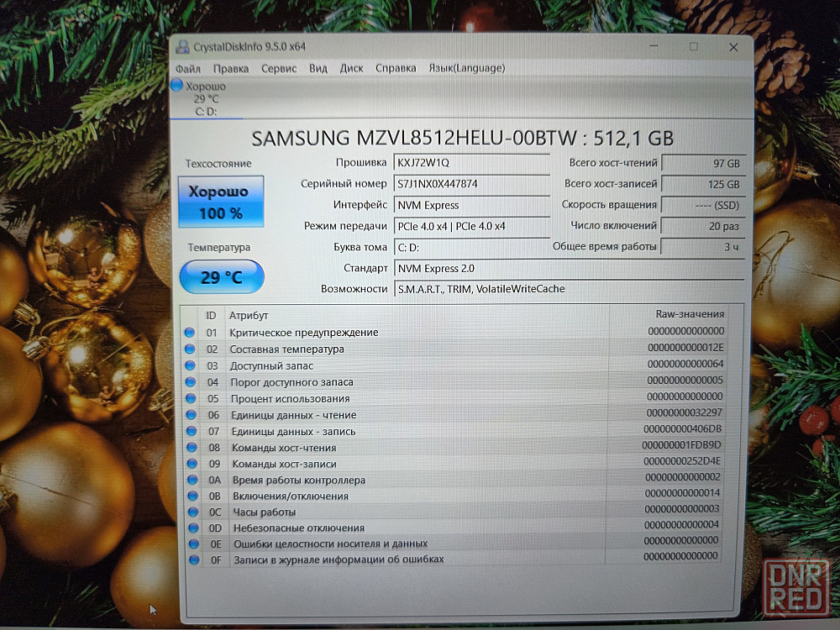Image resolution: width=840 pixels, height=630 pixels.
Task: Select the Команды хост-чтения row
Action: [x=454, y=447]
